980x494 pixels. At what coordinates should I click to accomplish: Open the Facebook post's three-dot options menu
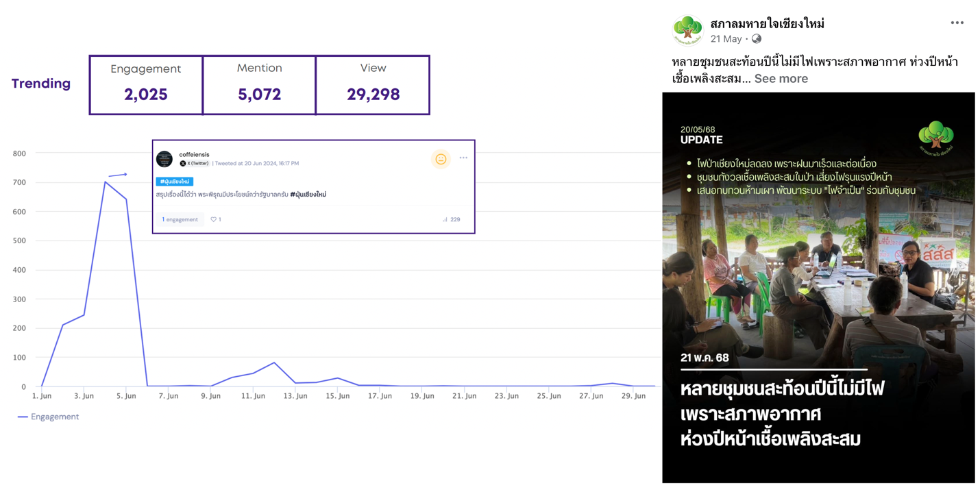coord(957,23)
